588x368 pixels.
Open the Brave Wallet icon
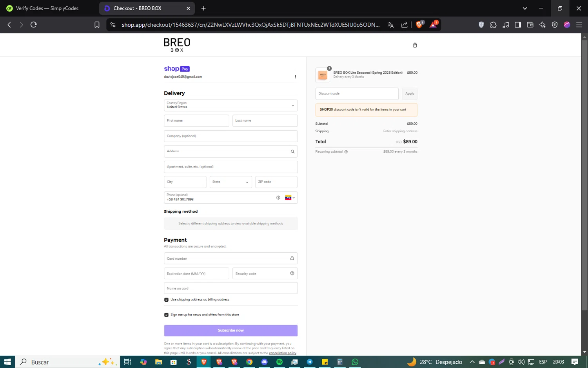click(530, 25)
